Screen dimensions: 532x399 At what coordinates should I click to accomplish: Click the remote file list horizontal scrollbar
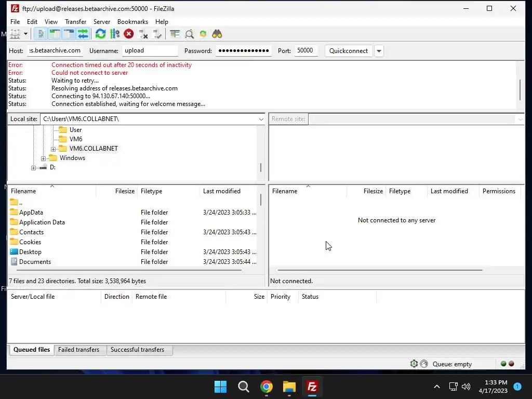(380, 270)
